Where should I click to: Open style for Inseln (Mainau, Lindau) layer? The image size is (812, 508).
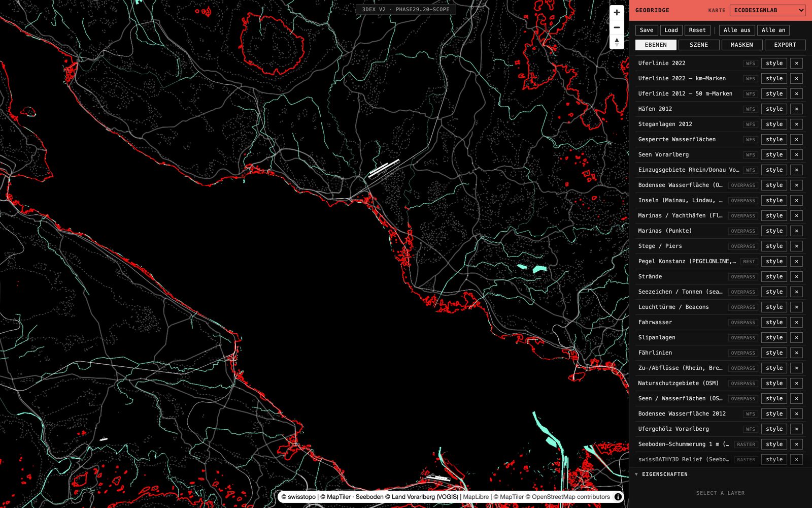click(x=774, y=200)
